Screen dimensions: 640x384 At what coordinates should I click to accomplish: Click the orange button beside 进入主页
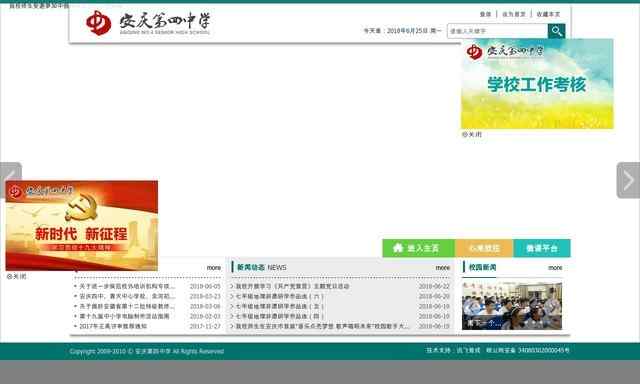pyautogui.click(x=484, y=248)
